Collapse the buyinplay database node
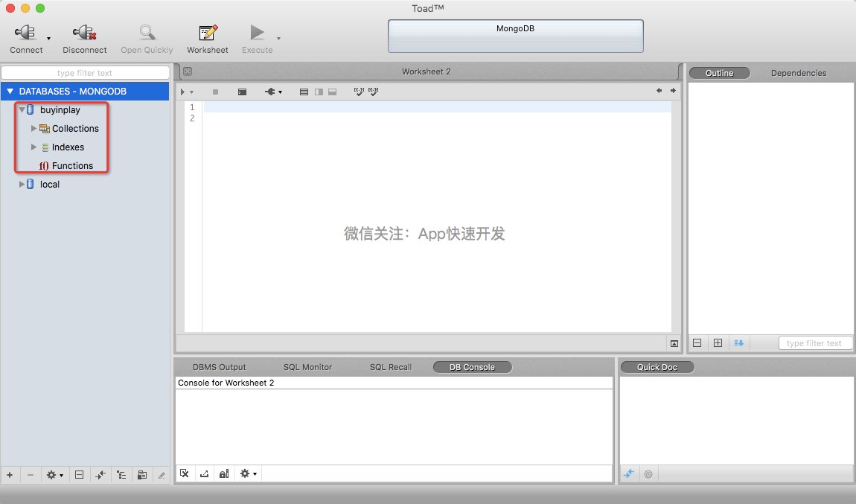This screenshot has width=856, height=504. point(22,109)
